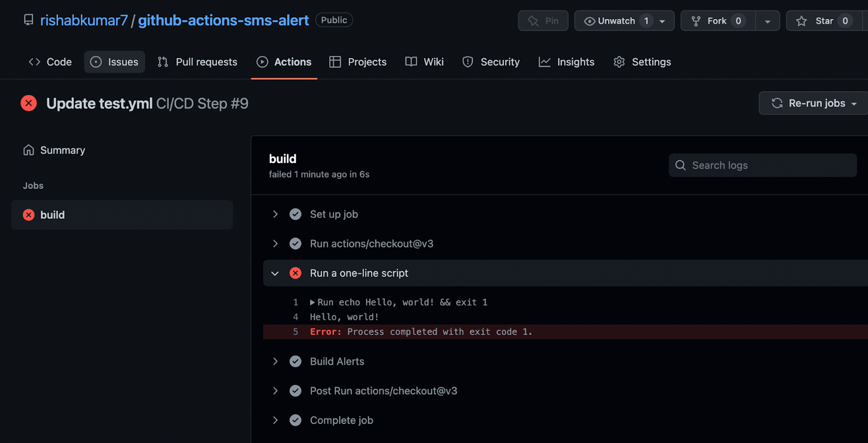
Task: Click the Pin repository button
Action: pos(543,21)
